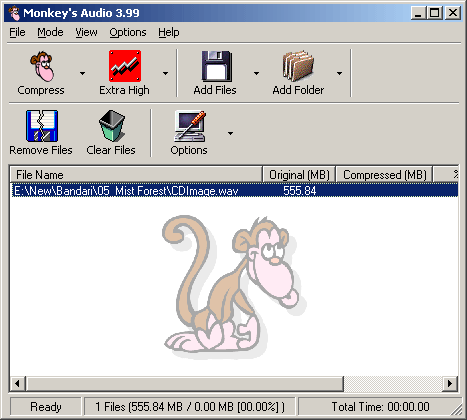Image resolution: width=467 pixels, height=420 pixels.
Task: Click the Compress monkey icon
Action: click(42, 66)
